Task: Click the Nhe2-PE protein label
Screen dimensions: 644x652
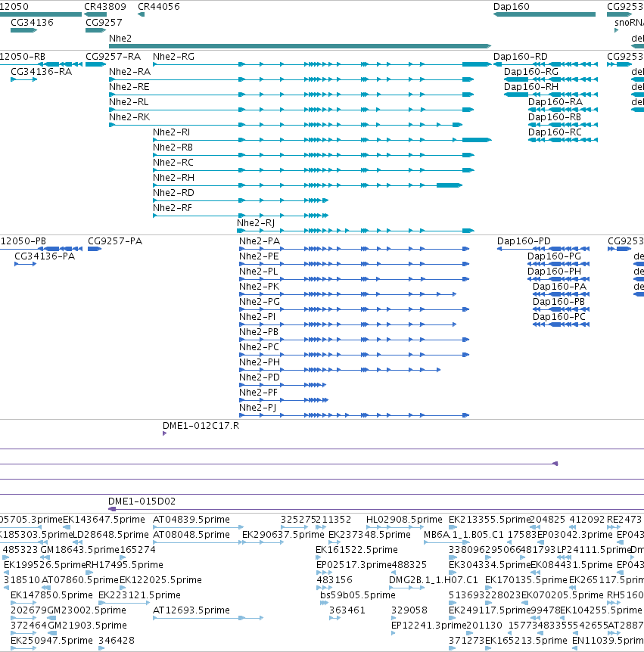Action: click(x=259, y=256)
